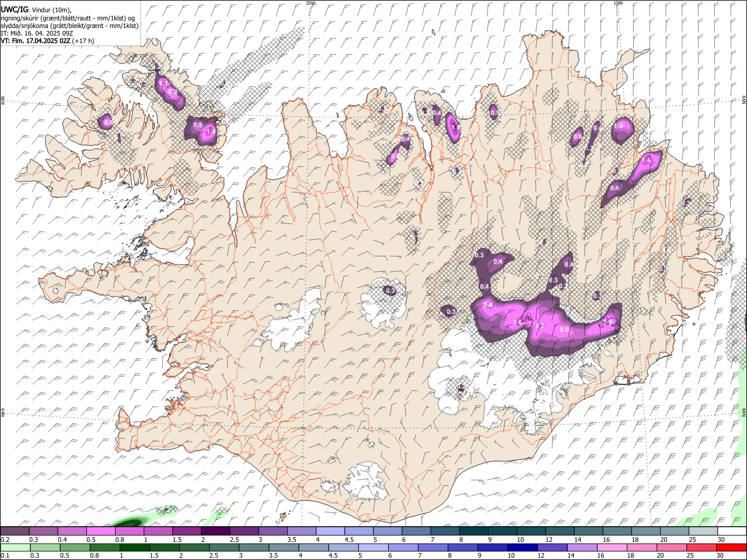Click the '0.1' label on the green rain scale
Image resolution: width=747 pixels, height=560 pixels.
click(5, 556)
